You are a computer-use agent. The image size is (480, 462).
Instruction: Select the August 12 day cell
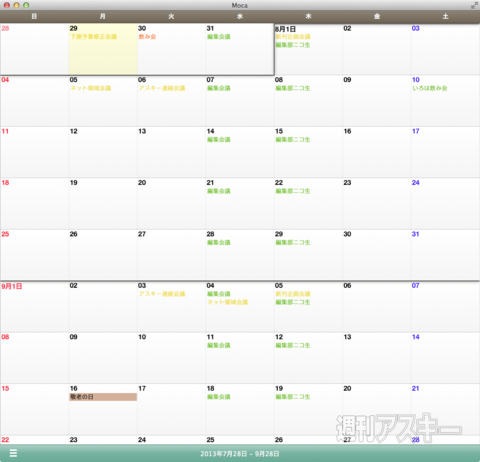103,152
